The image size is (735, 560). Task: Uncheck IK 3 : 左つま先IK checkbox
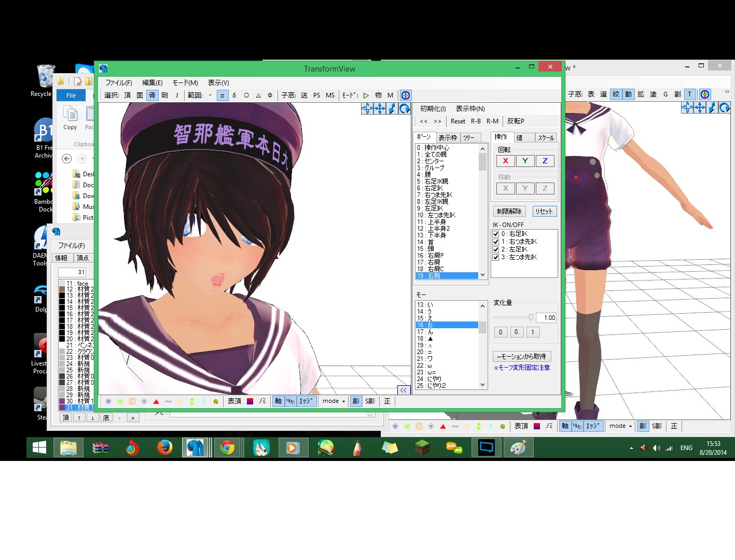496,257
